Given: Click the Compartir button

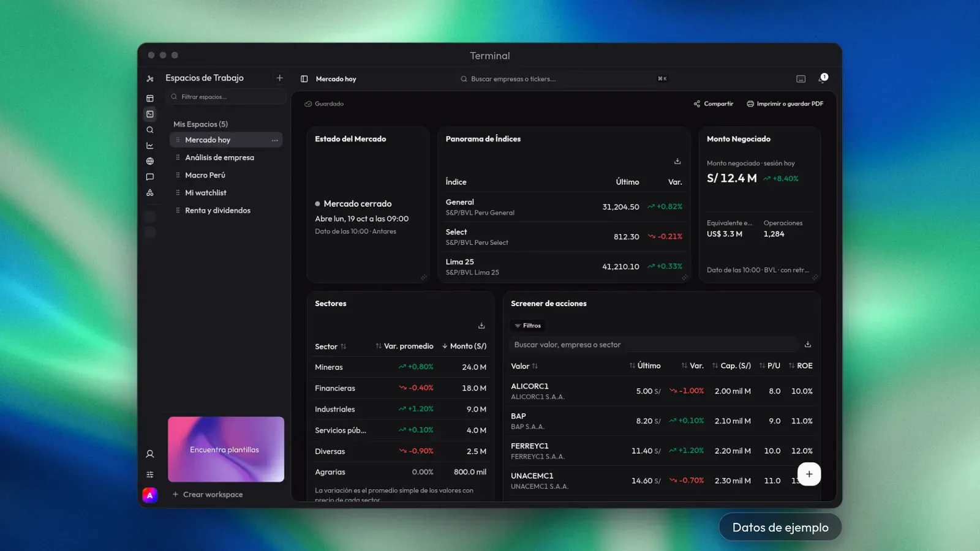Looking at the screenshot, I should click(714, 104).
